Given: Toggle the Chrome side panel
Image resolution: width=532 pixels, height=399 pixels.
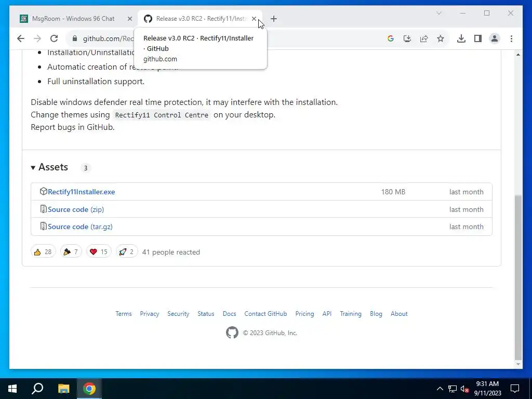Looking at the screenshot, I should click(478, 38).
